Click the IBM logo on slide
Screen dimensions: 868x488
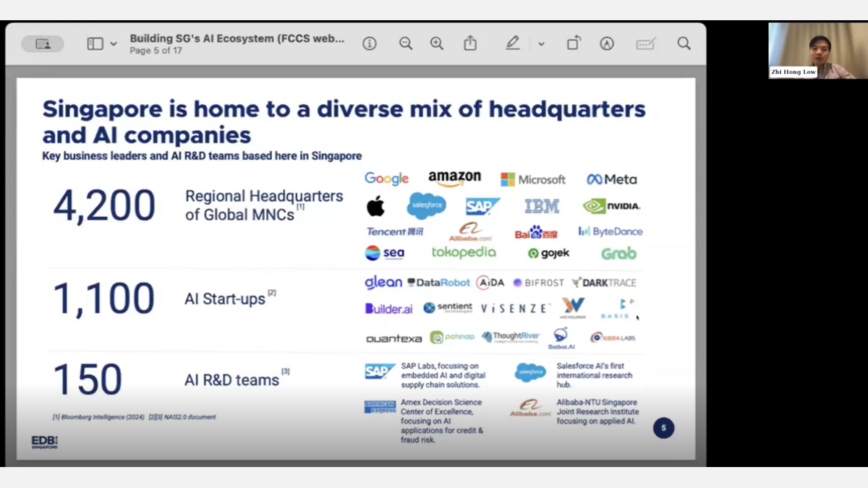pyautogui.click(x=542, y=206)
